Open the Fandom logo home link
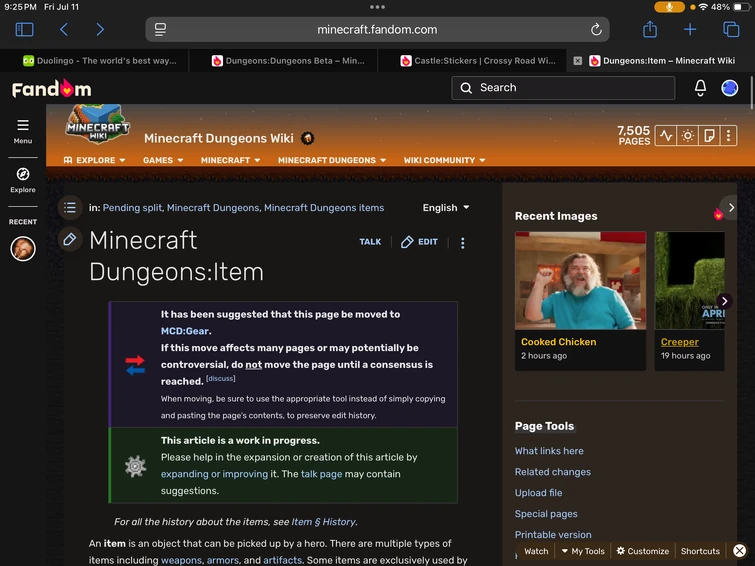The image size is (755, 566). 52,89
